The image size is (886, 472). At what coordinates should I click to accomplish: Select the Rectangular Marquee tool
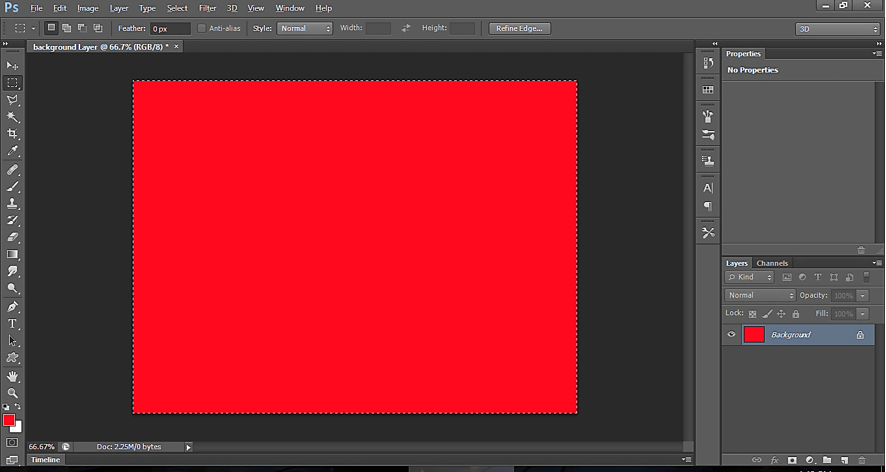12,83
